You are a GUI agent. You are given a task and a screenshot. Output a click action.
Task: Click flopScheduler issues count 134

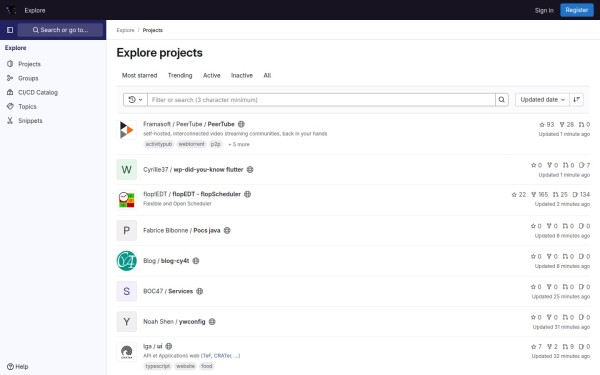pos(581,195)
